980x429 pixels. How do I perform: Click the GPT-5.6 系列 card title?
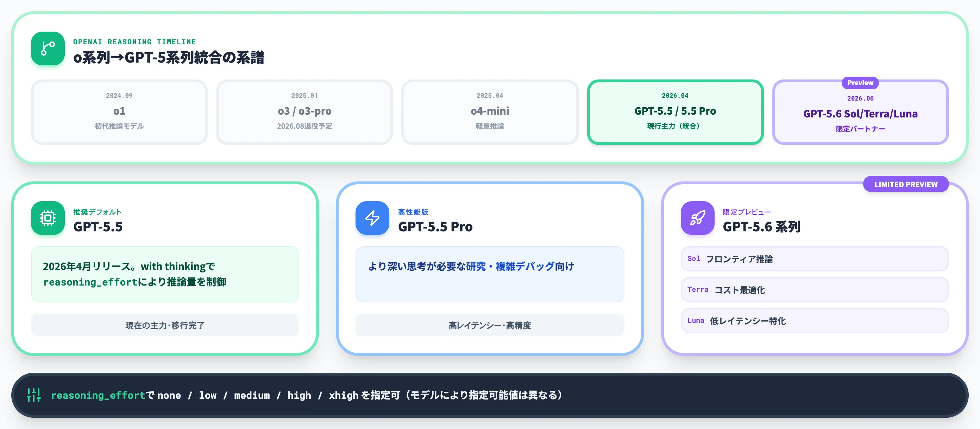pyautogui.click(x=762, y=227)
